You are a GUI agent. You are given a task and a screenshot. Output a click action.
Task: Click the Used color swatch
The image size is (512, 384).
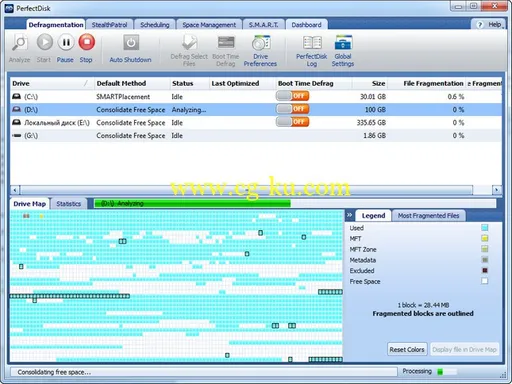[x=485, y=228]
